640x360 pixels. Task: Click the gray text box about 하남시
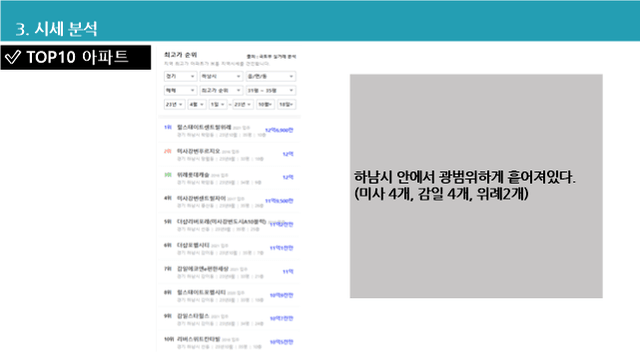pos(476,186)
